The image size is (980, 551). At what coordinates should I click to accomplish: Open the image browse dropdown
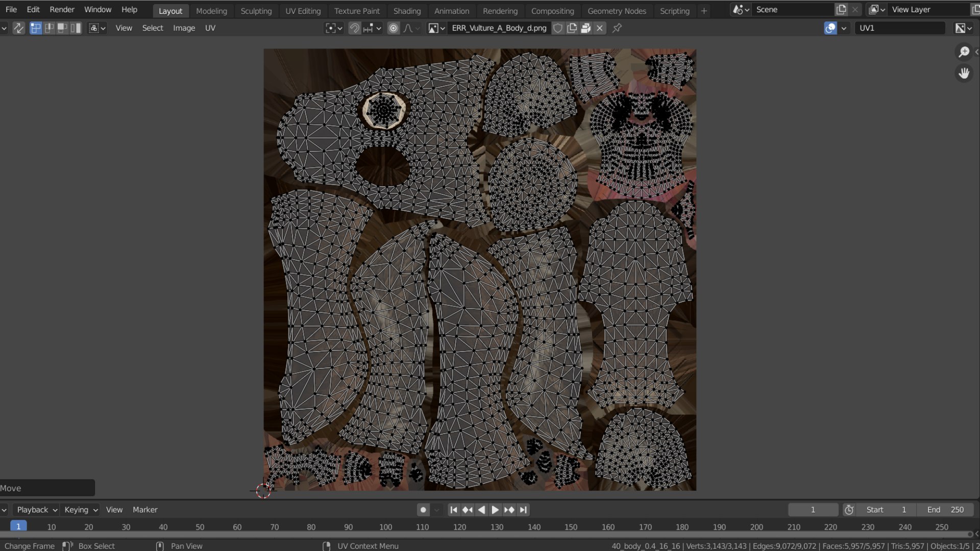(x=436, y=28)
